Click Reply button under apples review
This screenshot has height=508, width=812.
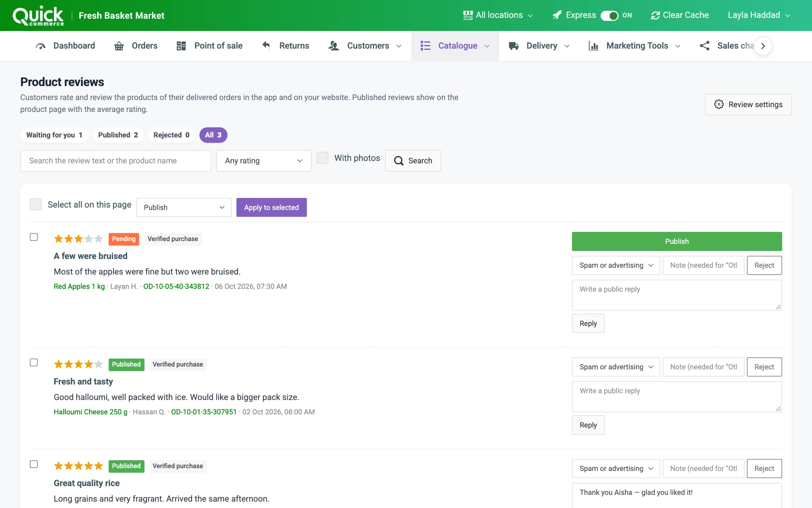coord(588,324)
